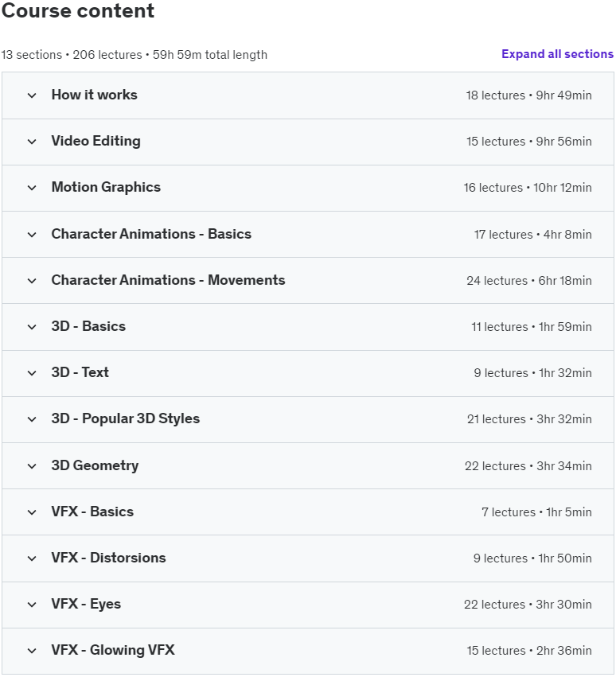Expand Character Animations - Movements chevron
616x677 pixels.
(32, 281)
